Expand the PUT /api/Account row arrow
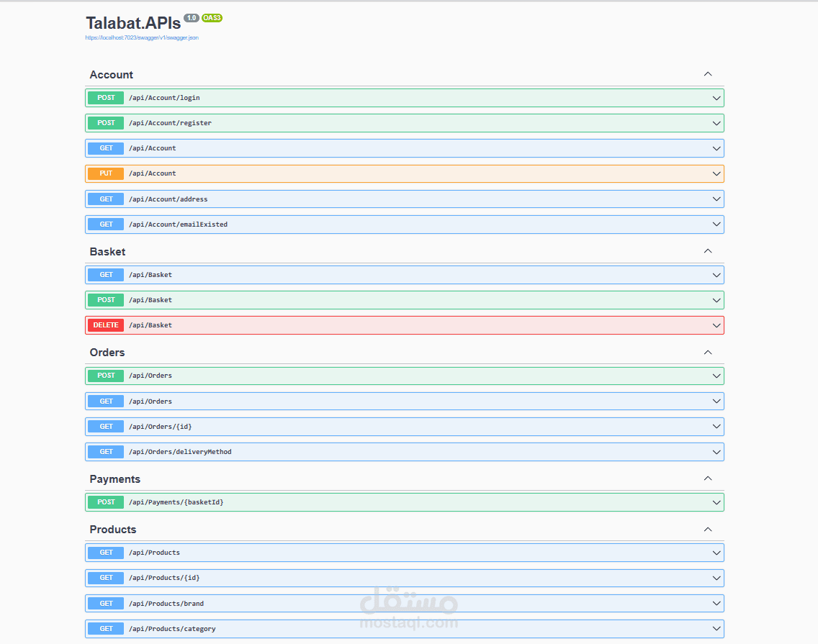 716,173
